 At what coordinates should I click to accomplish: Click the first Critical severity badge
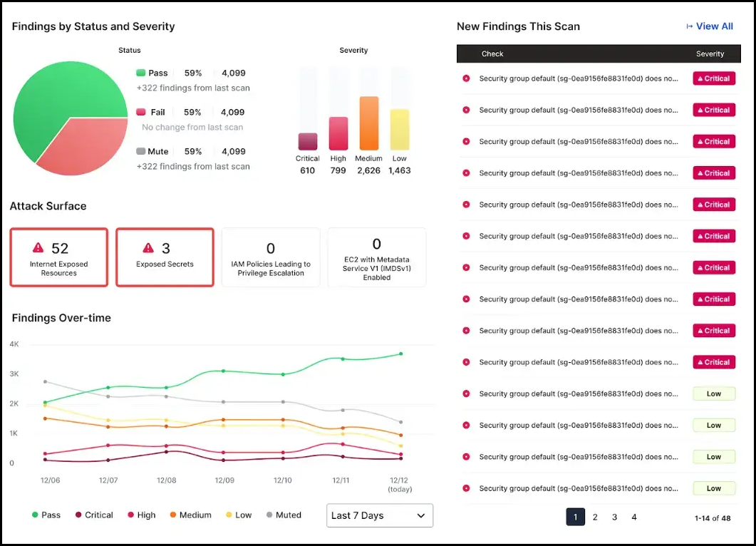pos(713,78)
